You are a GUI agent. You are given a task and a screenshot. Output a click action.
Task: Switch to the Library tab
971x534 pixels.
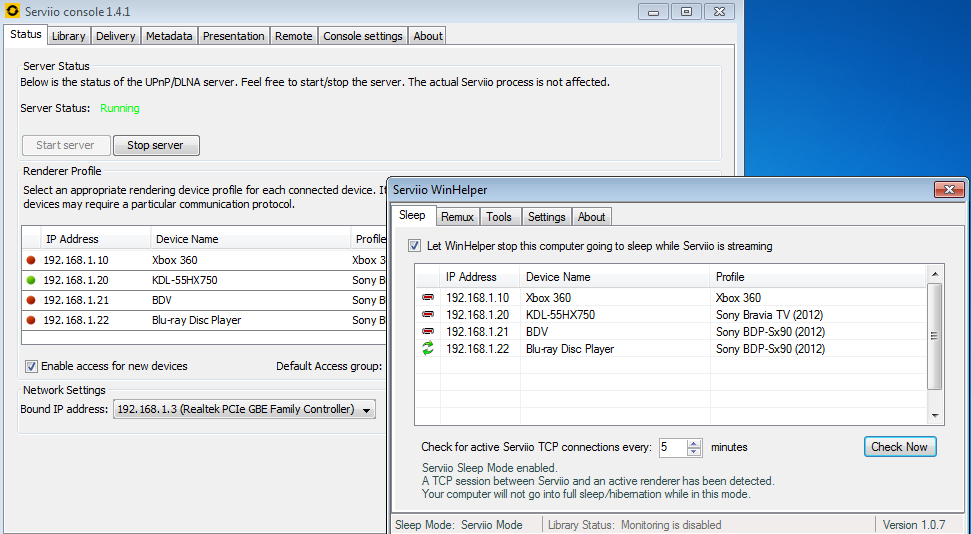pyautogui.click(x=68, y=36)
